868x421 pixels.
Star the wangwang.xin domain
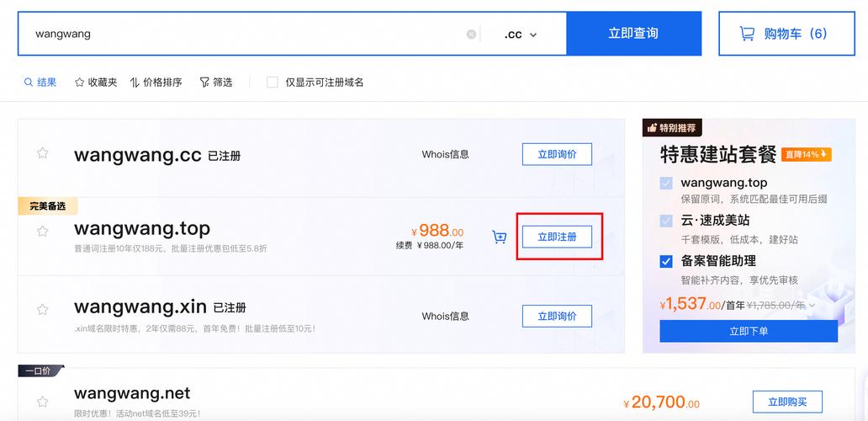(42, 309)
